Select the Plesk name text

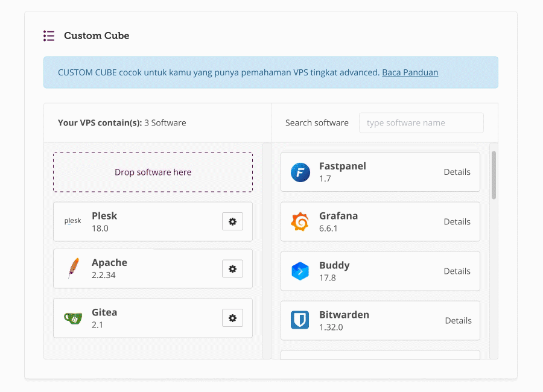[x=104, y=216]
